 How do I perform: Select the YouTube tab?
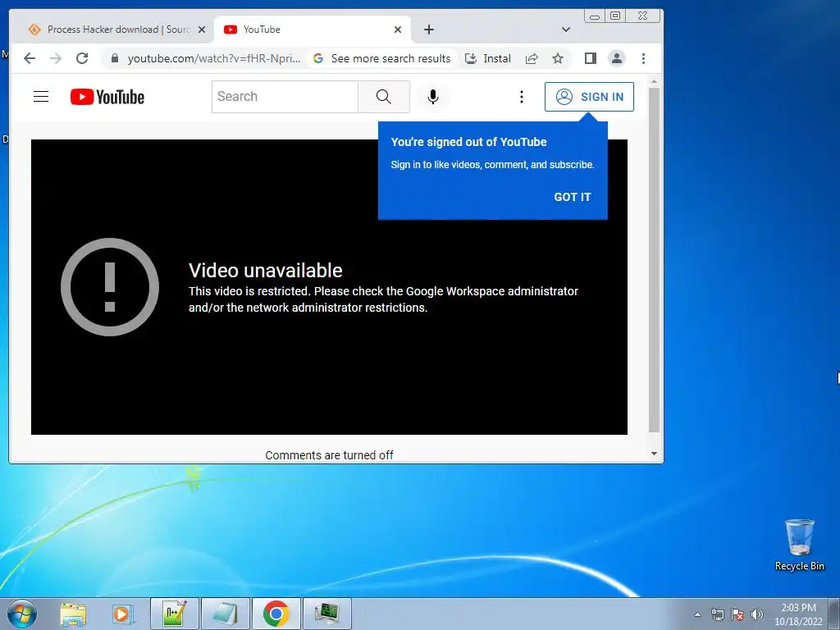(x=313, y=30)
